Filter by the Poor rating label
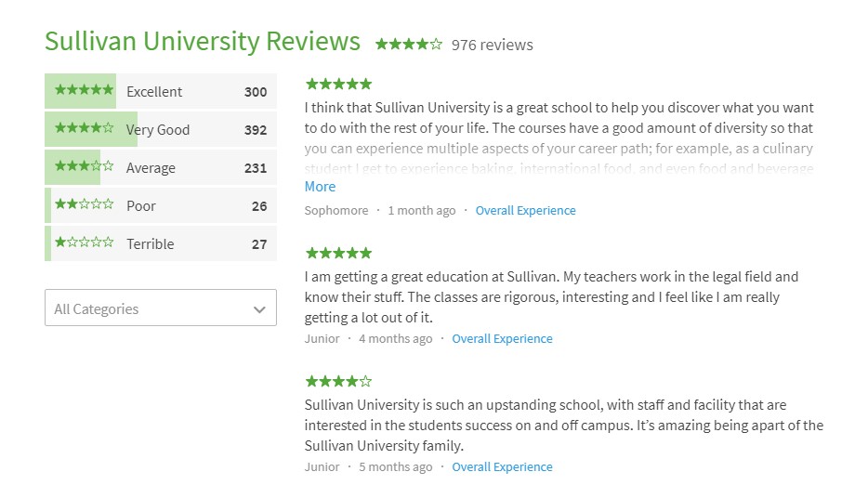The width and height of the screenshot is (868, 485). click(x=141, y=206)
